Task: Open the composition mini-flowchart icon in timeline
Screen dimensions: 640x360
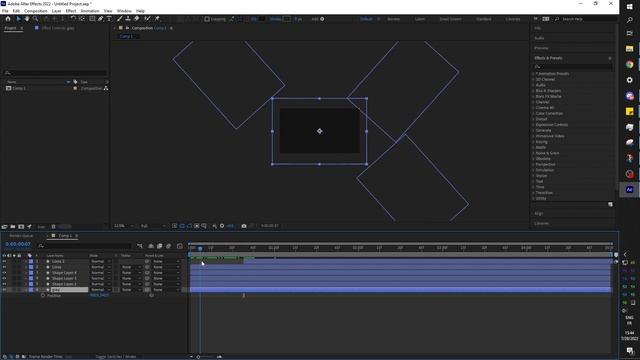Action: (x=140, y=246)
